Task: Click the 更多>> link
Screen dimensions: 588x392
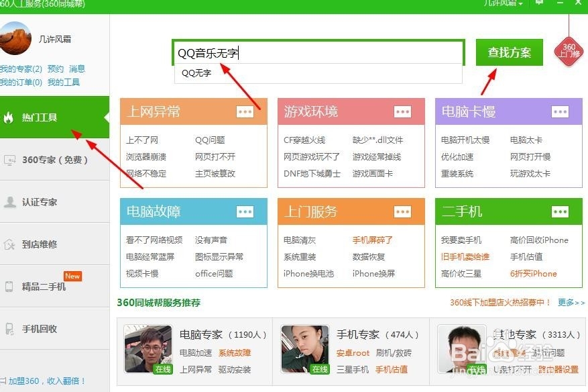Action: 571,302
